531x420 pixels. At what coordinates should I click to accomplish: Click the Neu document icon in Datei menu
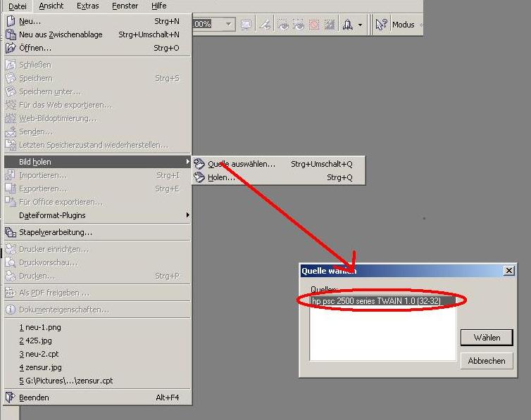pyautogui.click(x=10, y=21)
